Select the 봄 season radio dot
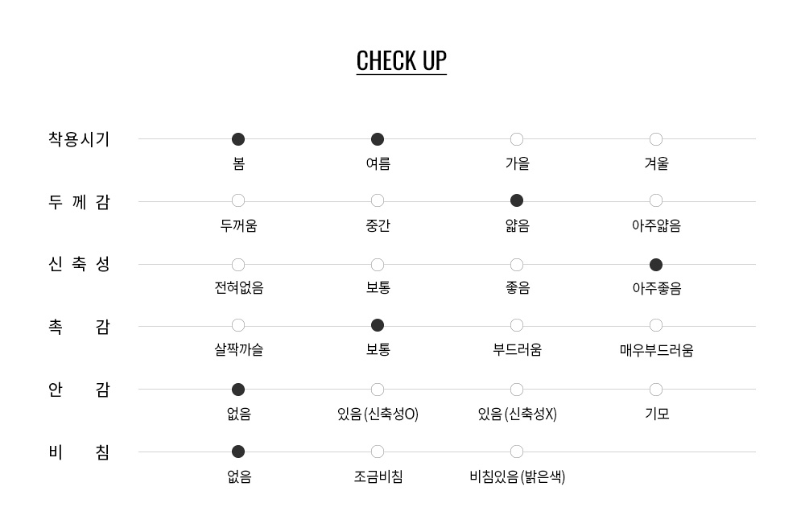The width and height of the screenshot is (805, 532). [x=238, y=139]
